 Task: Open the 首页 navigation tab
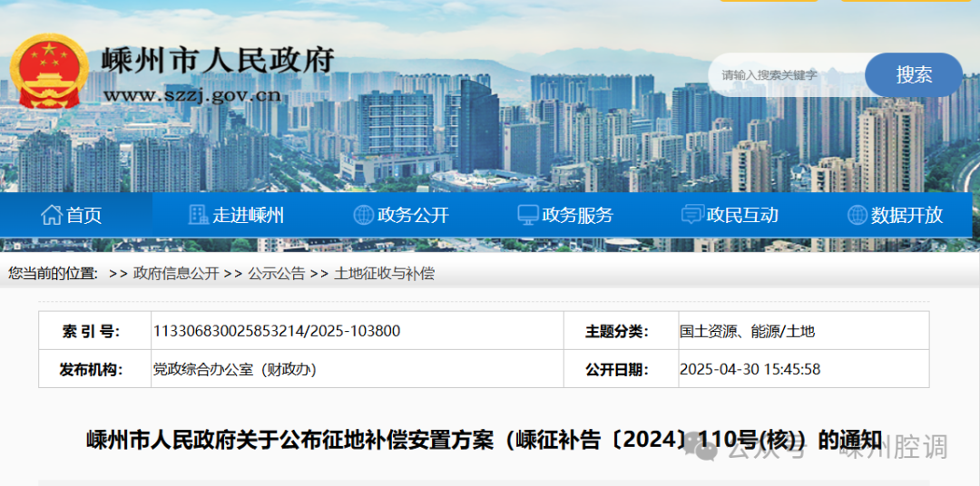(76, 215)
